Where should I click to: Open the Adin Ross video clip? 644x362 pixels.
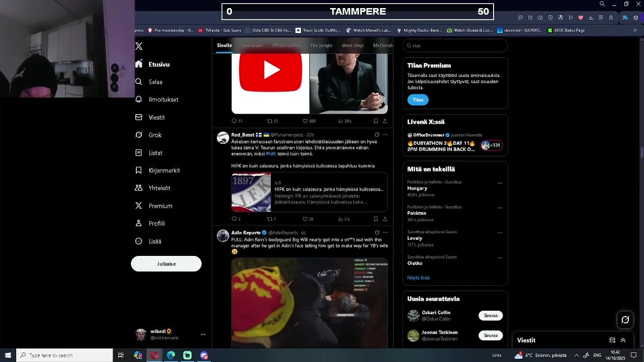coord(309,303)
